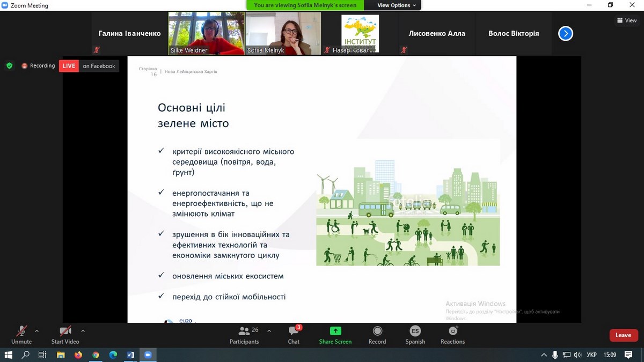644x362 pixels.
Task: Select Silke Weidner's video thumbnail
Action: (207, 33)
